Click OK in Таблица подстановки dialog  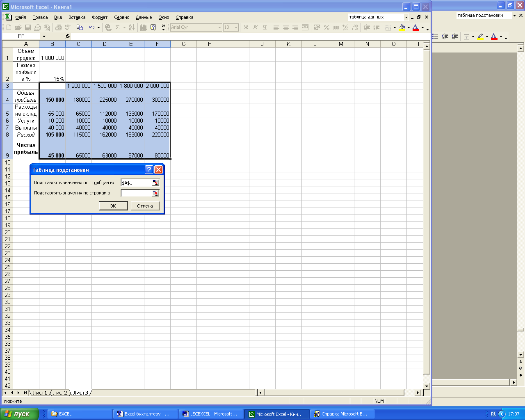coord(113,206)
